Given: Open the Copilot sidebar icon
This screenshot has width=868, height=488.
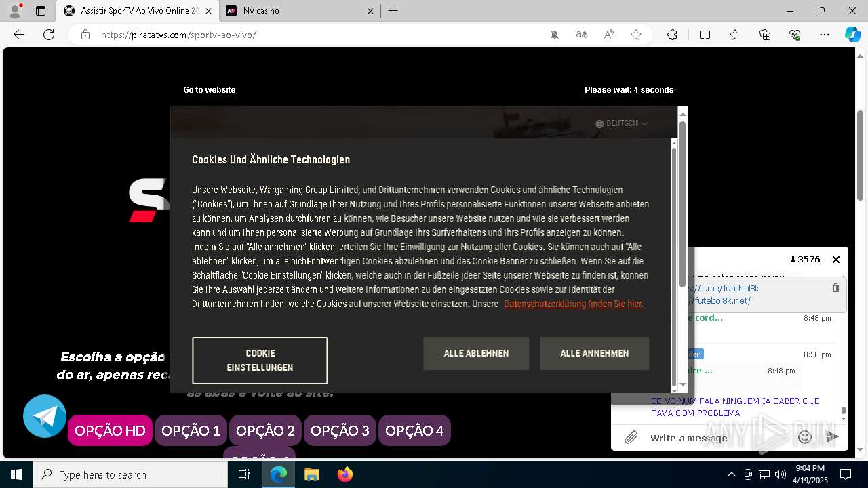Looking at the screenshot, I should (852, 35).
